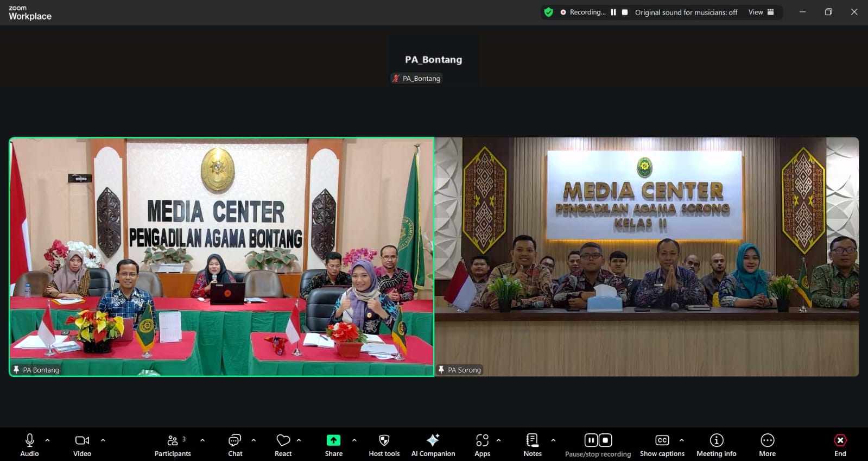Image resolution: width=868 pixels, height=461 pixels.
Task: Expand Participants options arrow
Action: tap(202, 440)
